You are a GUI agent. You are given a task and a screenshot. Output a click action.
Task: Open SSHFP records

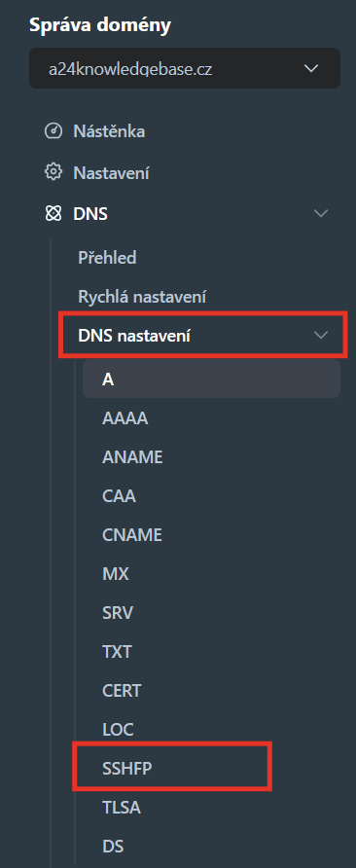(126, 769)
